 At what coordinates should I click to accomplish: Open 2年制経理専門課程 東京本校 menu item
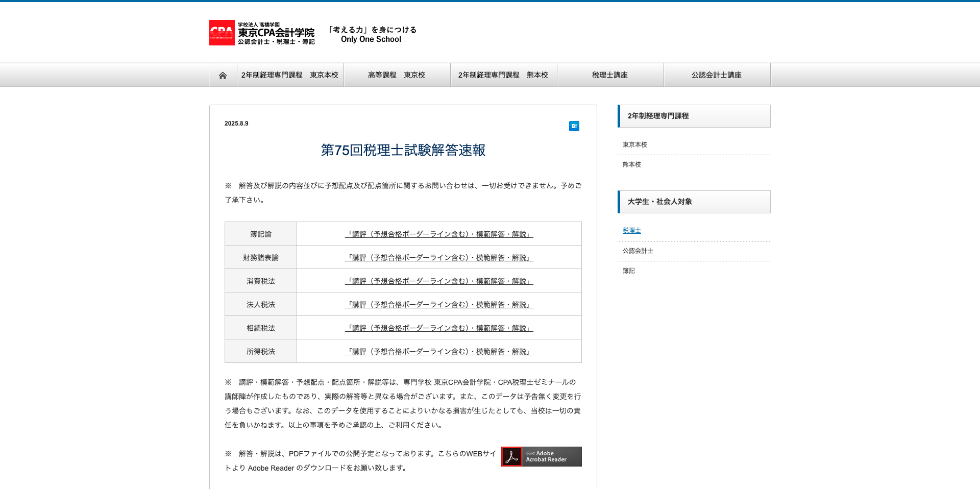point(290,75)
